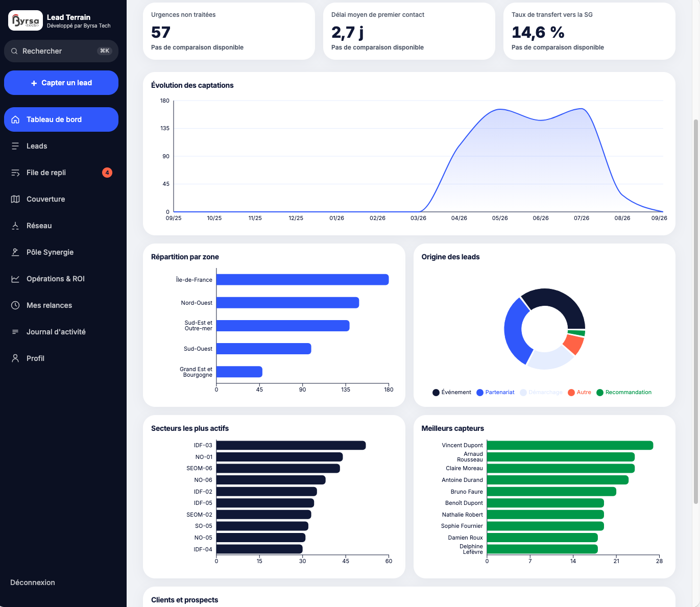Screen dimensions: 700x607
Task: Toggle the Partenariat legend entry
Action: 495,392
